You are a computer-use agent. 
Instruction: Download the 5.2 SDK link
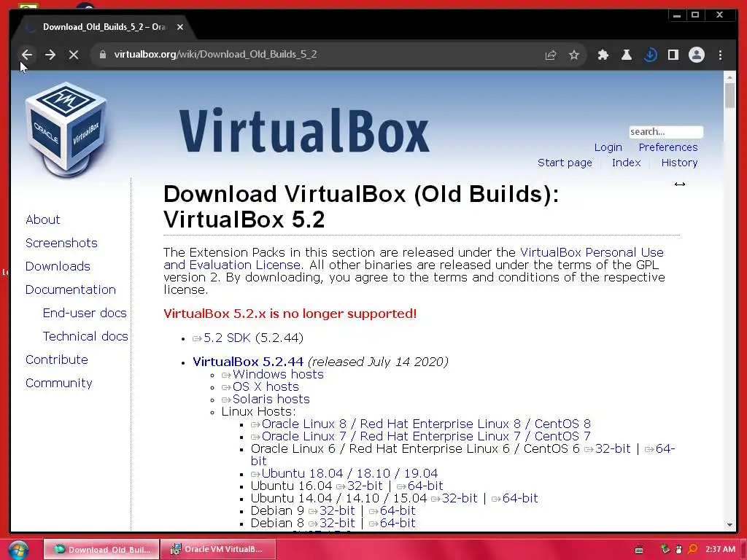[227, 338]
